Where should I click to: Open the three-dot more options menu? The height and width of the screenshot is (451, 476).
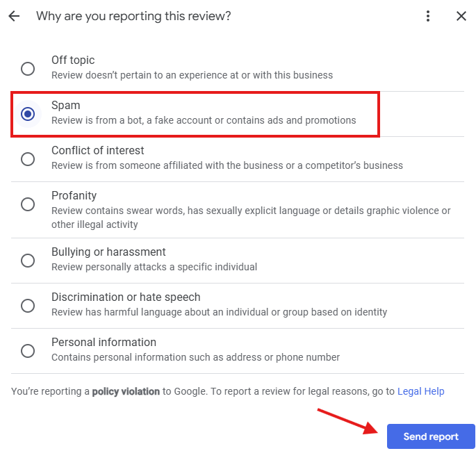[x=428, y=16]
